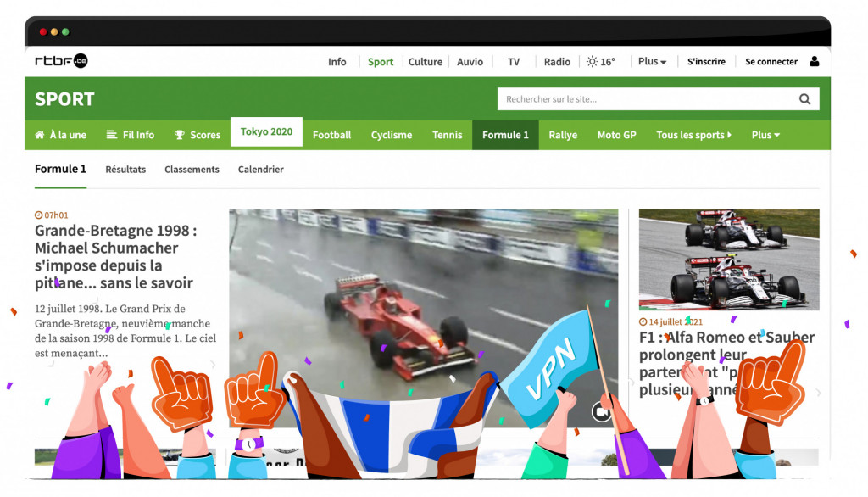Open the Alfa Romeo et Sauber article
868x497 pixels.
(726, 364)
